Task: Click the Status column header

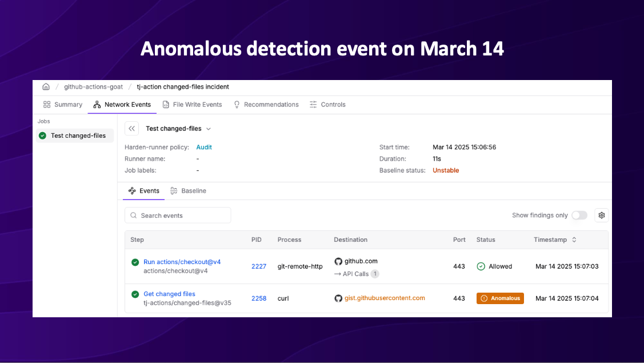Action: coord(486,240)
